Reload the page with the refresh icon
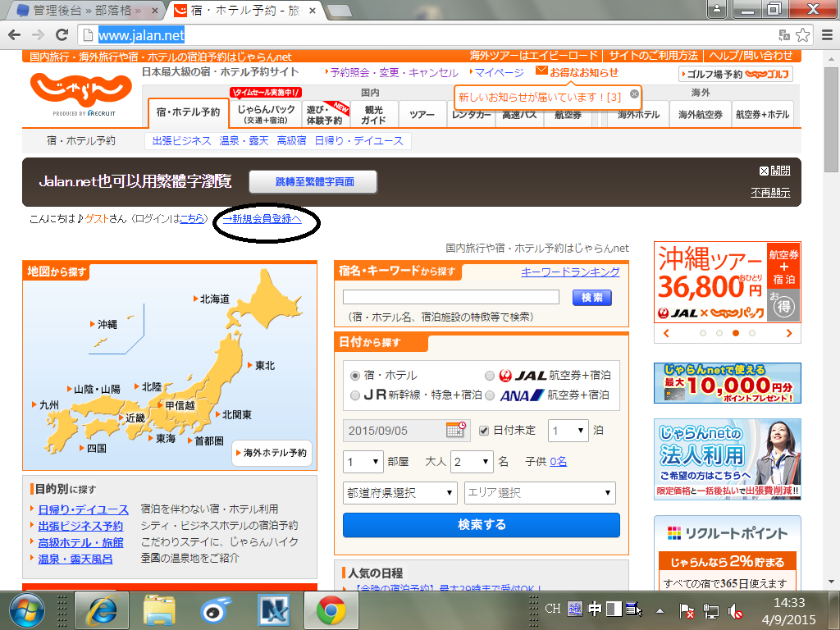Screen dimensions: 840x630 pyautogui.click(x=62, y=35)
